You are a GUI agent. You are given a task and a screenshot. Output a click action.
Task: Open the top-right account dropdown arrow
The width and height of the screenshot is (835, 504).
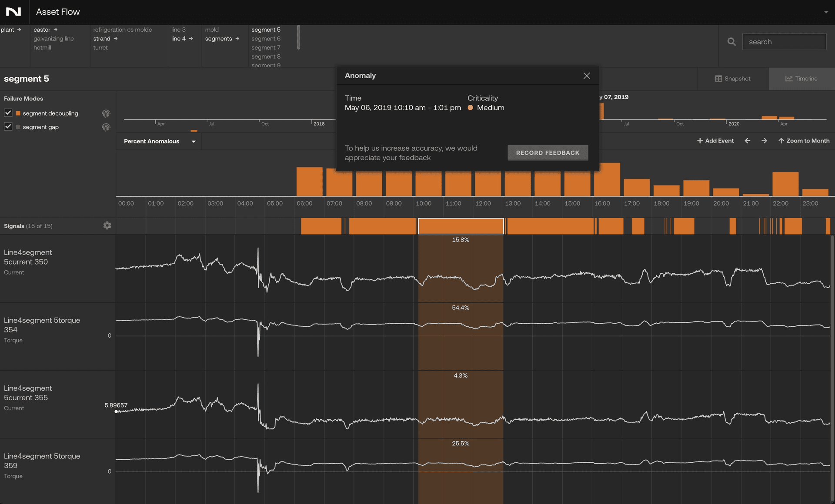(x=826, y=12)
